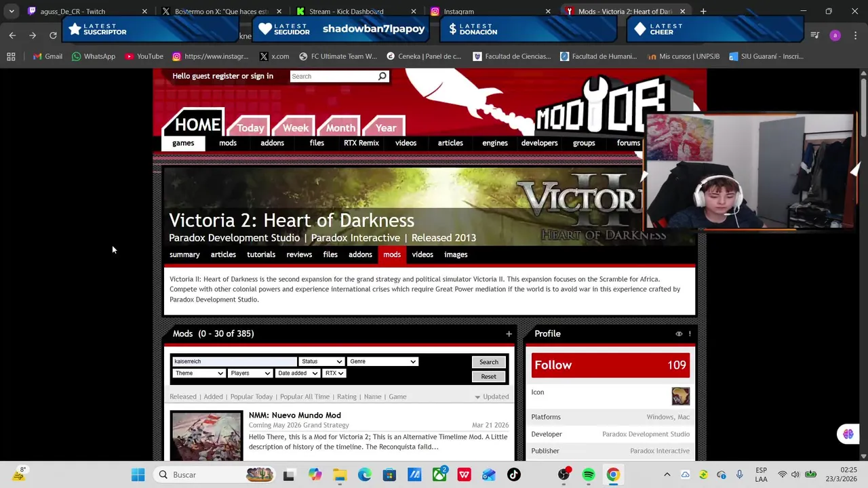Open OBS Studio from the taskbar
Image resolution: width=868 pixels, height=488 pixels.
click(564, 474)
